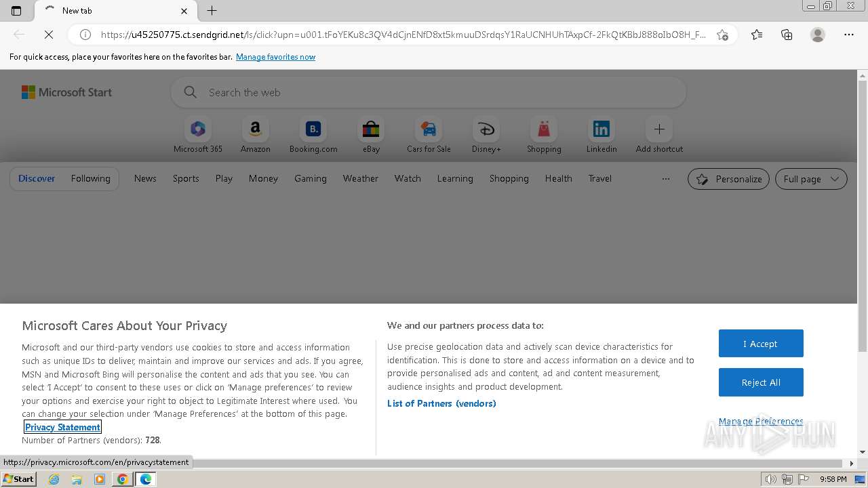Open the Learning tab
Image resolution: width=868 pixels, height=488 pixels.
pyautogui.click(x=455, y=178)
